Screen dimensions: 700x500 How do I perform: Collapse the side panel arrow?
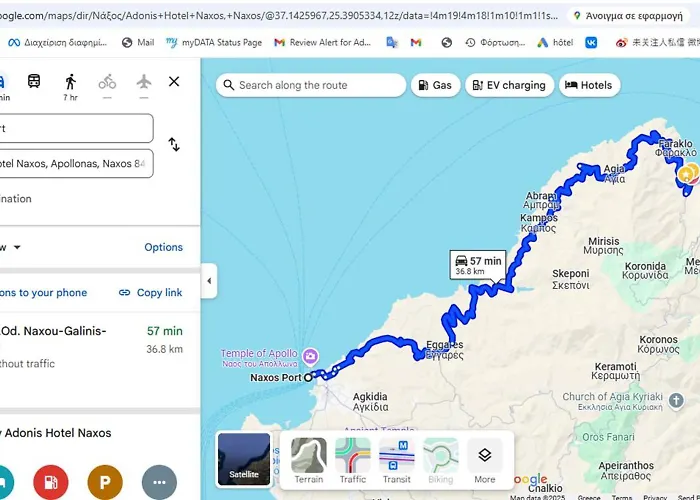[209, 281]
